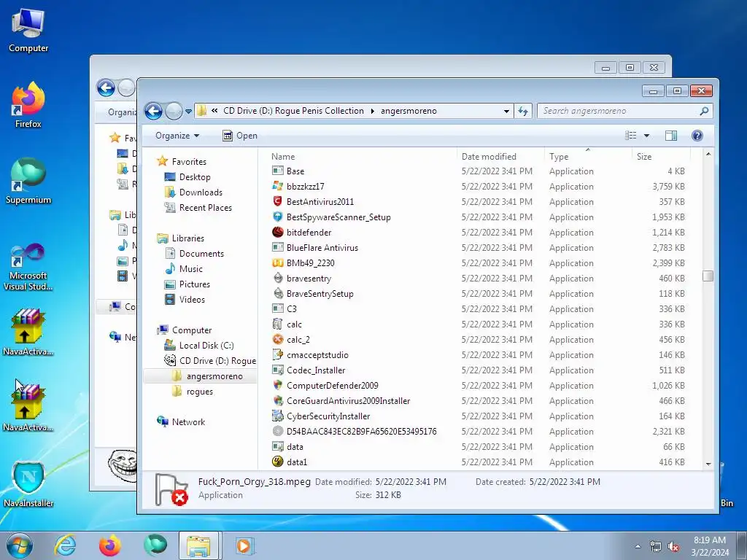Click the file list scrollbar thumb
The width and height of the screenshot is (747, 560).
708,276
